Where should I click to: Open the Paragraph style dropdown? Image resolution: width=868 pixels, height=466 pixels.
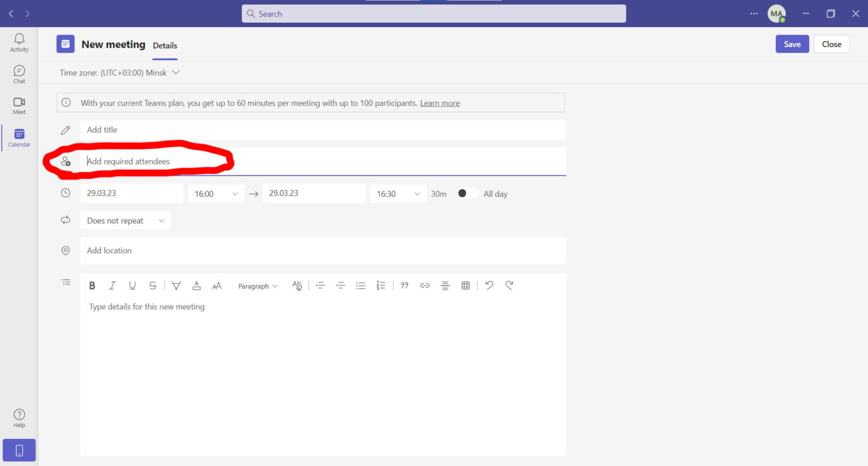pyautogui.click(x=258, y=286)
